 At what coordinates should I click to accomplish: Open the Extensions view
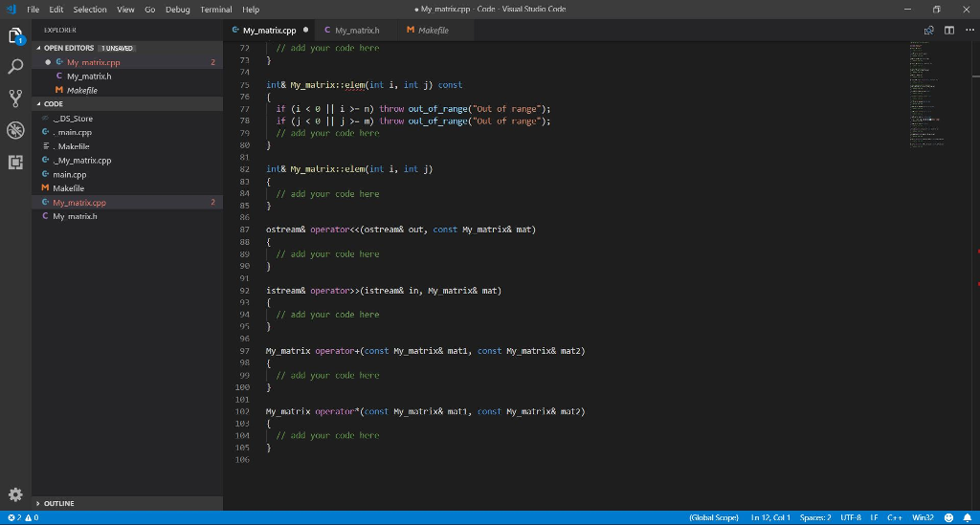click(x=15, y=163)
